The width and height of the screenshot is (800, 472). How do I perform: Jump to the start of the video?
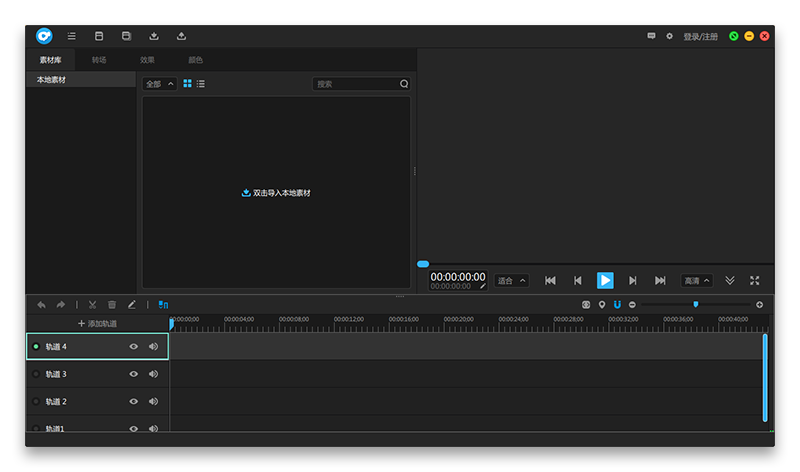(550, 281)
